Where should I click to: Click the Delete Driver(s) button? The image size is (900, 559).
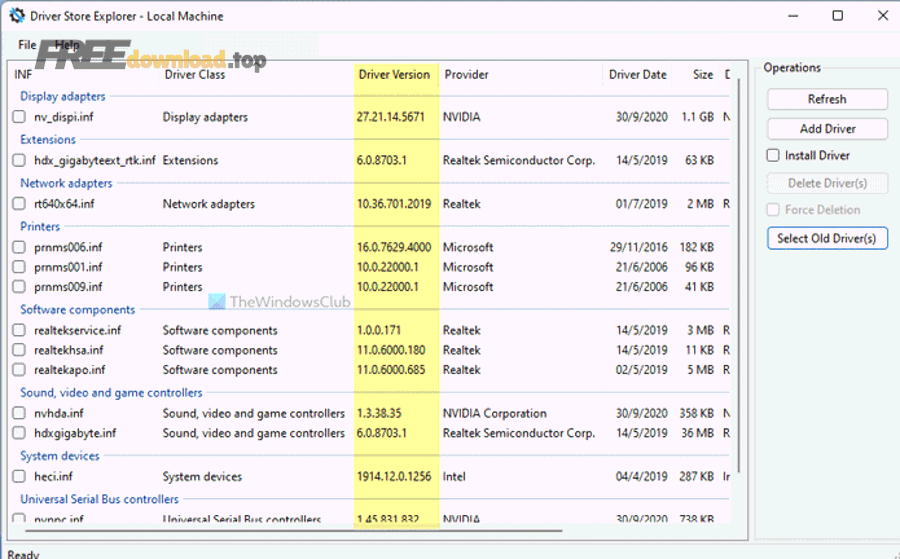(827, 183)
